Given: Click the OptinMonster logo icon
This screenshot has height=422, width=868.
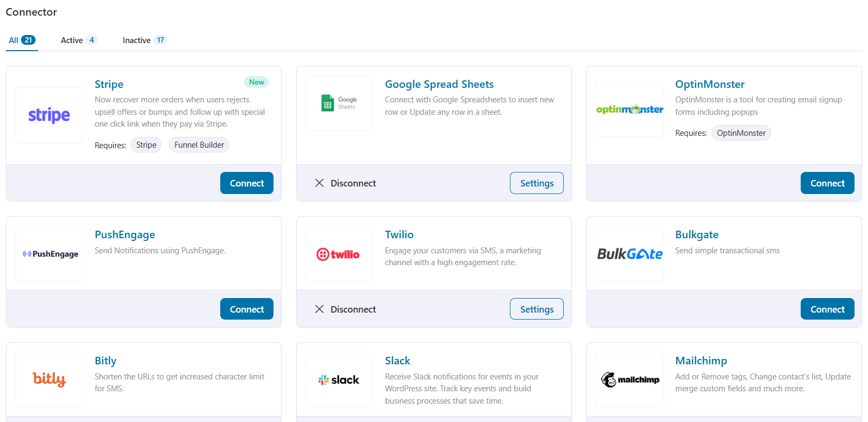Looking at the screenshot, I should click(x=629, y=109).
